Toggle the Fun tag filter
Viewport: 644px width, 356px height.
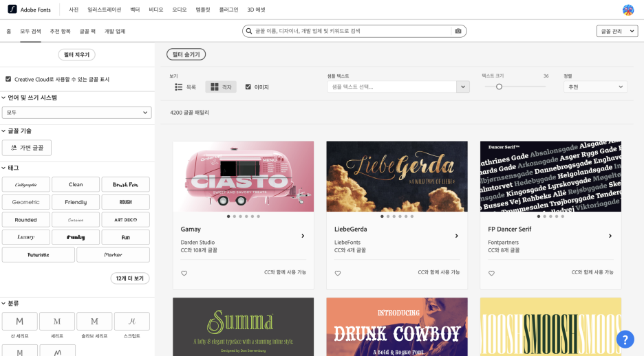pyautogui.click(x=126, y=237)
